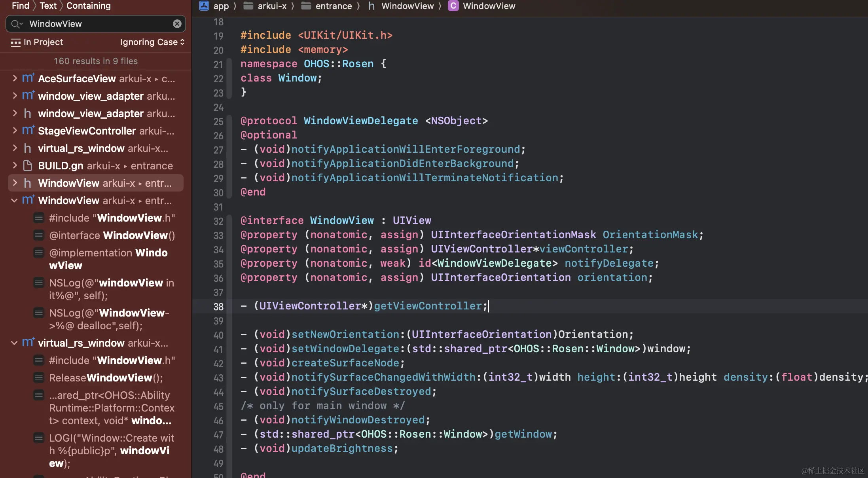Select the ReleaseWindowView(); search result
This screenshot has width=868, height=478.
point(106,378)
